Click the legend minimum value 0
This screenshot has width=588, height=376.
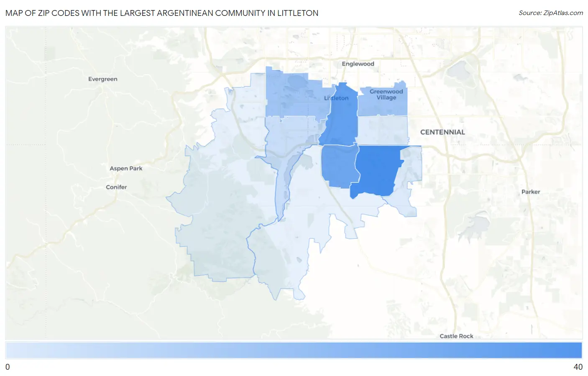click(8, 367)
